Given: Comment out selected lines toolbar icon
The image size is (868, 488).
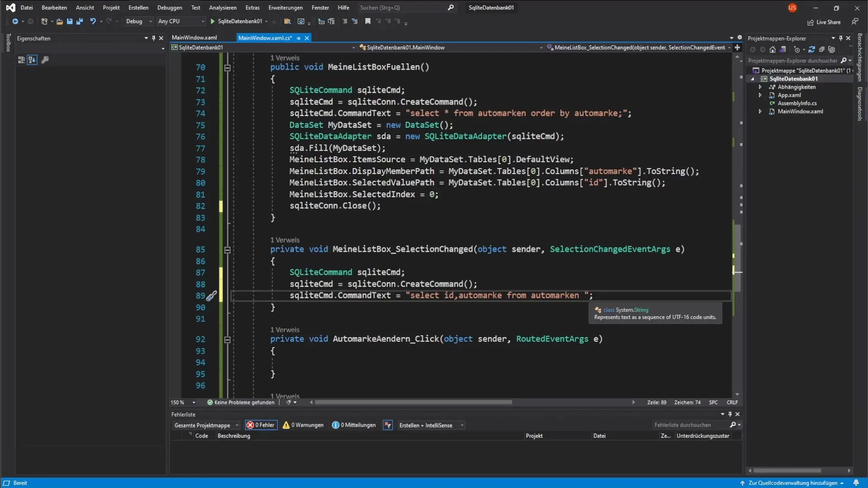Looking at the screenshot, I should (345, 21).
